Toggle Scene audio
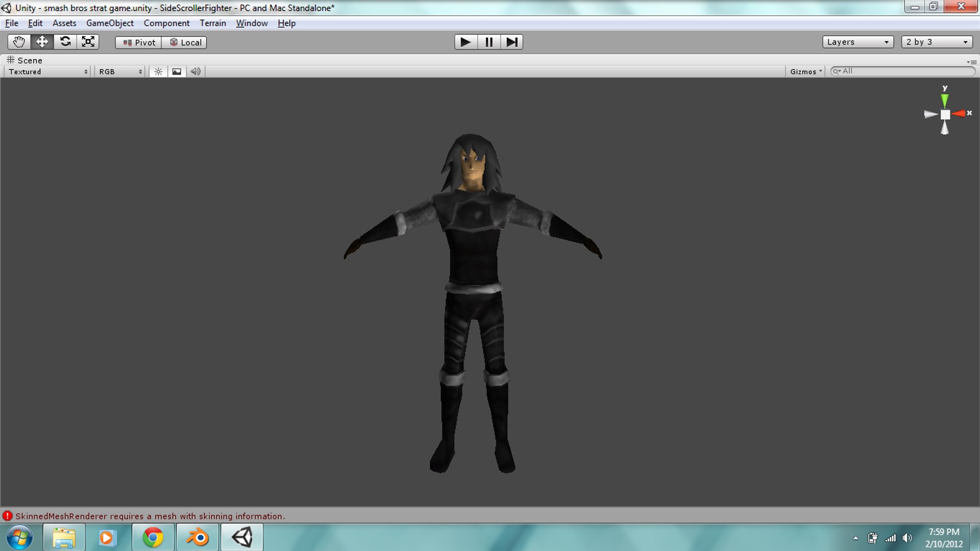The height and width of the screenshot is (551, 980). [x=195, y=71]
